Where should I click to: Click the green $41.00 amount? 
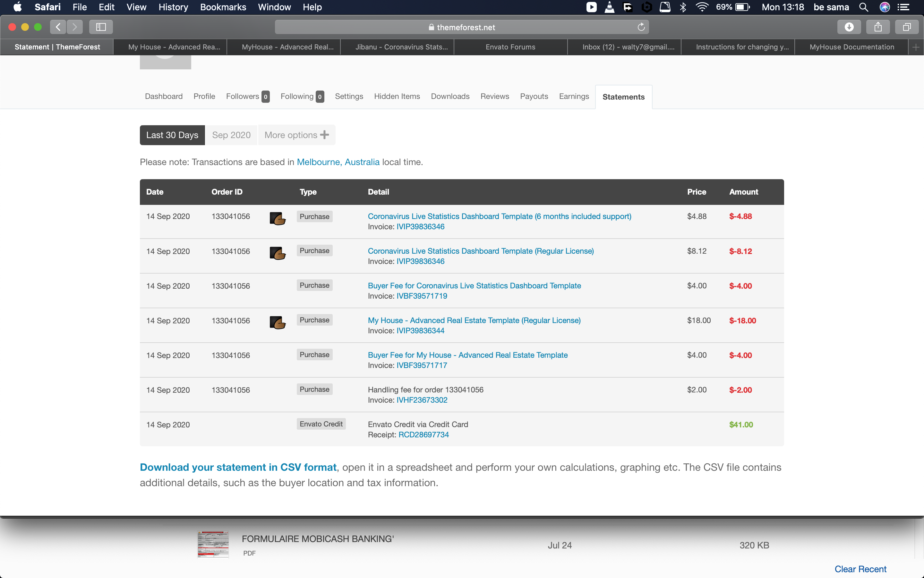point(741,425)
